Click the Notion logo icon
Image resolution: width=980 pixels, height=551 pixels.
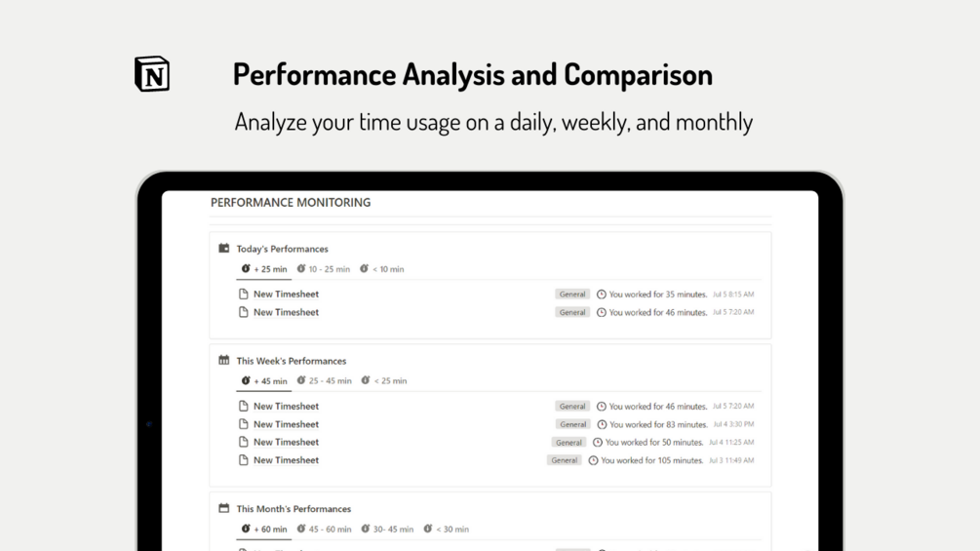point(152,74)
